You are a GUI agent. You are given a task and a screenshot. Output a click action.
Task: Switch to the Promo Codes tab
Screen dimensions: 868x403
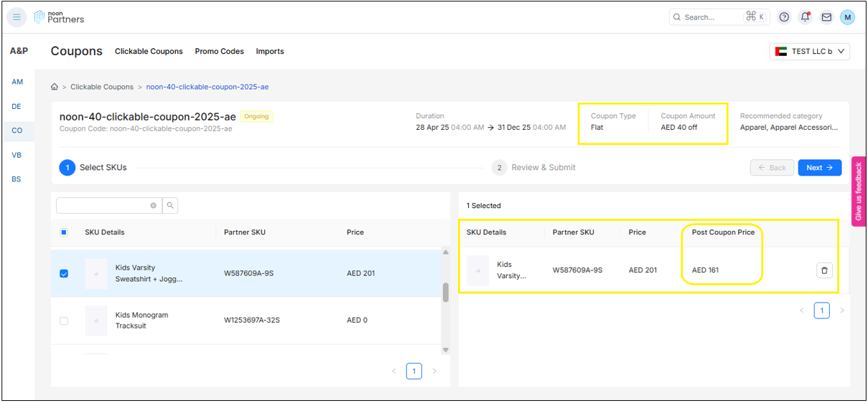(219, 52)
